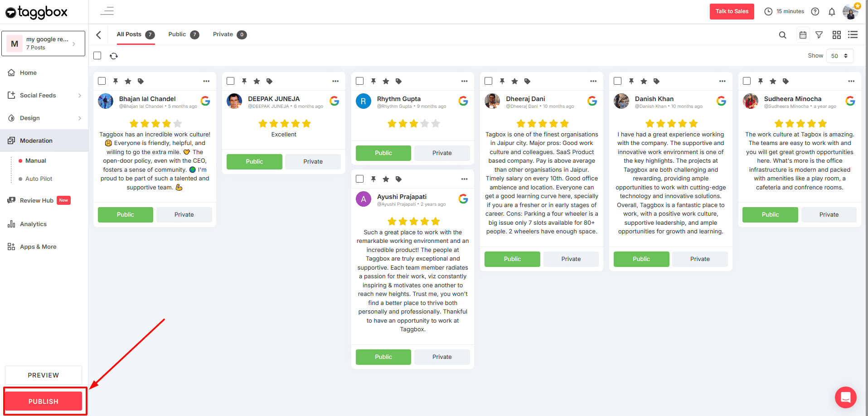The image size is (868, 416).
Task: Click the red PUBLISH button
Action: pos(44,401)
